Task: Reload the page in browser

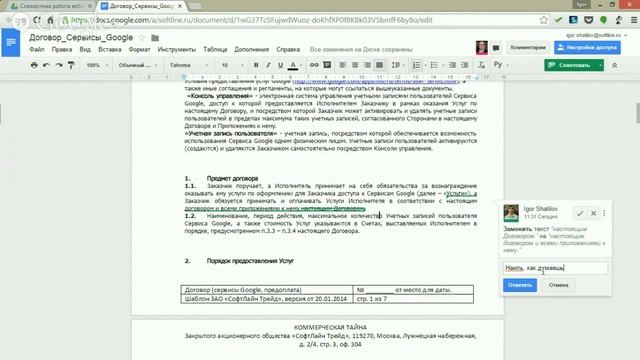Action: click(37, 20)
